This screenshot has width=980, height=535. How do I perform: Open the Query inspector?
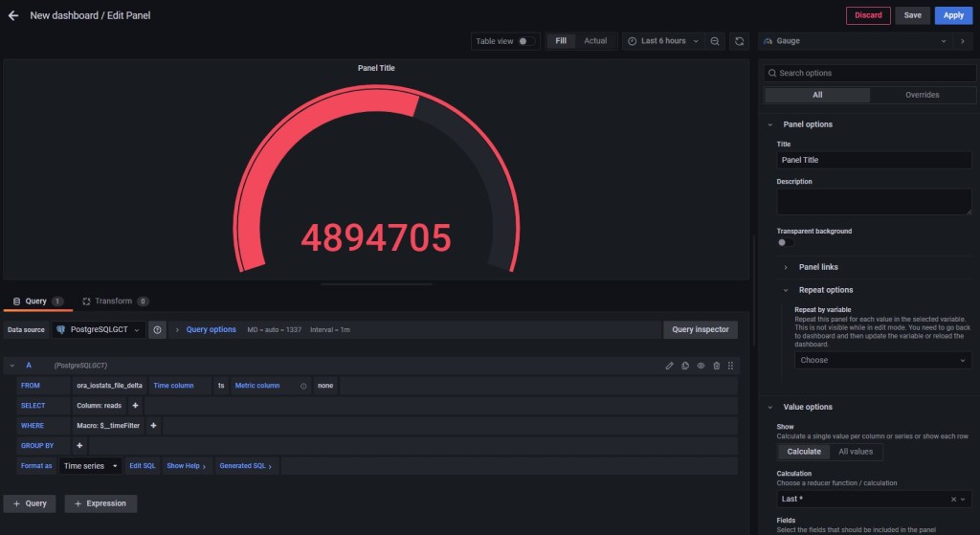pyautogui.click(x=701, y=329)
